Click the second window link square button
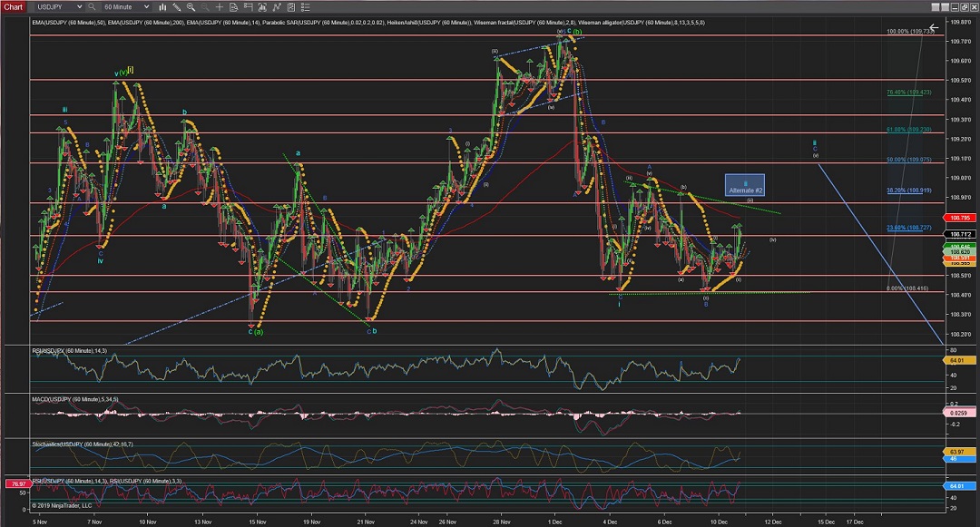 (x=945, y=7)
